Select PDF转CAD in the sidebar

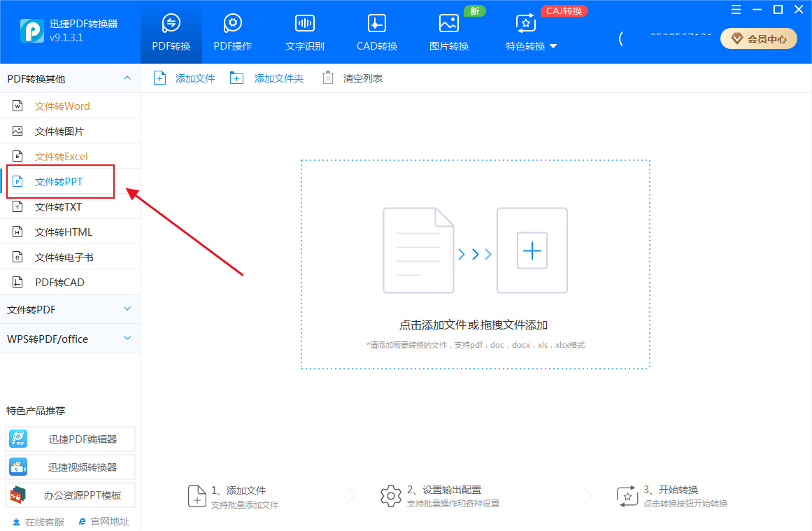(71, 283)
